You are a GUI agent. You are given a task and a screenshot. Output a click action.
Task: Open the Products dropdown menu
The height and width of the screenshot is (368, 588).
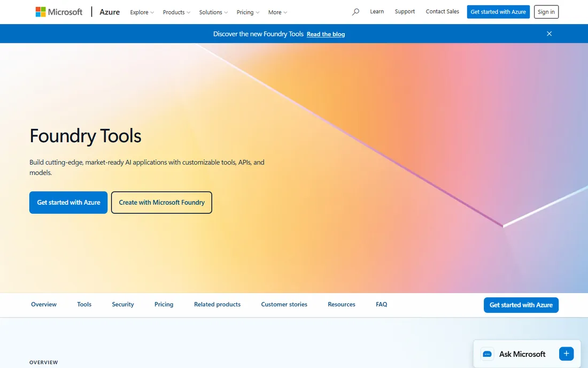[176, 12]
